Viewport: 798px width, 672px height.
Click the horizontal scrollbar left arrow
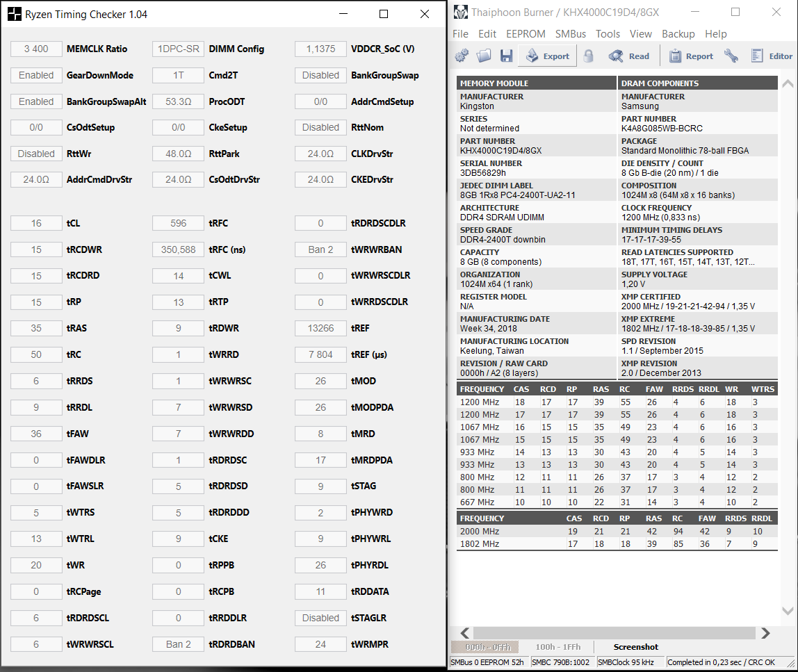point(464,633)
